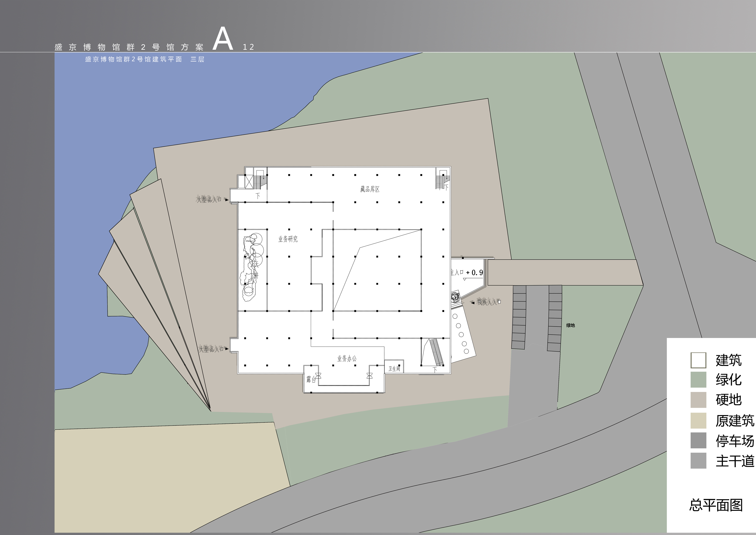Click the subtitle 盛京博物馆群2号馆建筑平面

[x=133, y=59]
